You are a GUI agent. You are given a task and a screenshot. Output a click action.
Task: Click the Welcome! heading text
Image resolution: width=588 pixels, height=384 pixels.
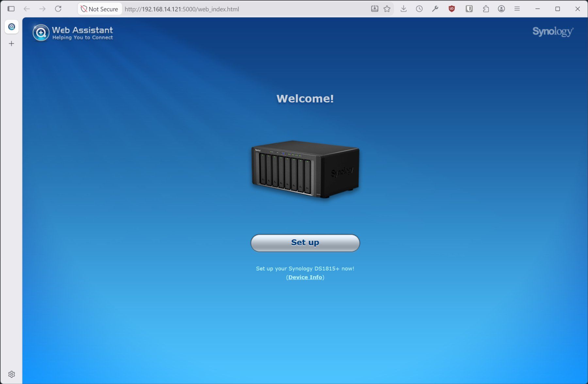(x=305, y=99)
